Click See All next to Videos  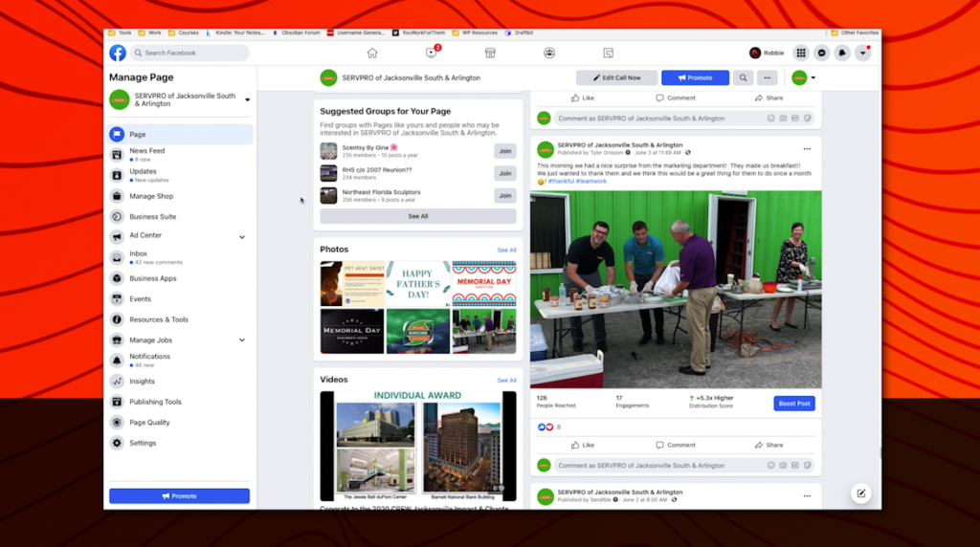(x=506, y=381)
